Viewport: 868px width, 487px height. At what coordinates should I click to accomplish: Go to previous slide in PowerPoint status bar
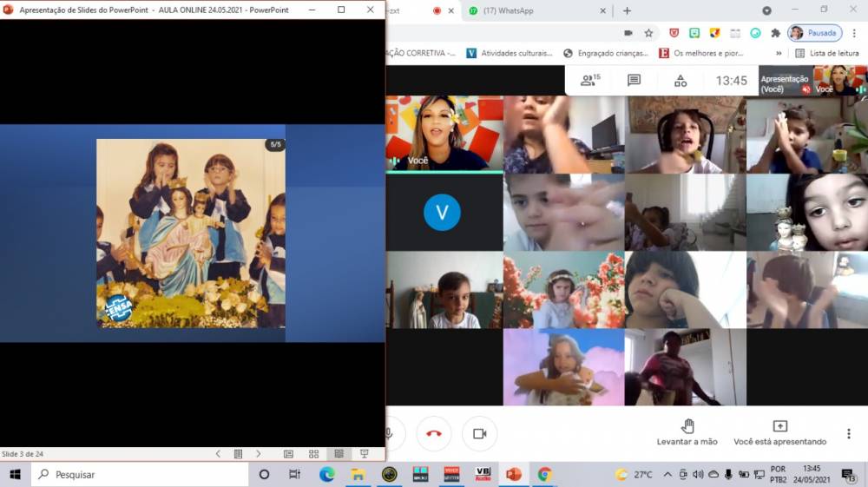(218, 454)
